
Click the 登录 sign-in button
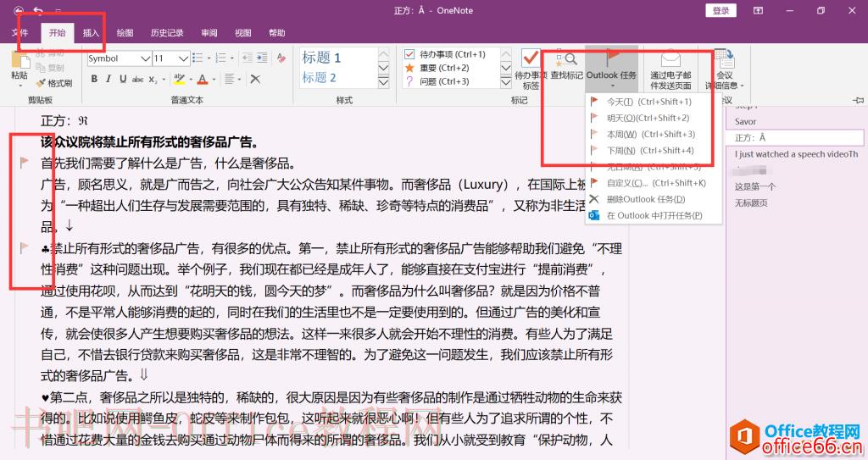point(721,10)
